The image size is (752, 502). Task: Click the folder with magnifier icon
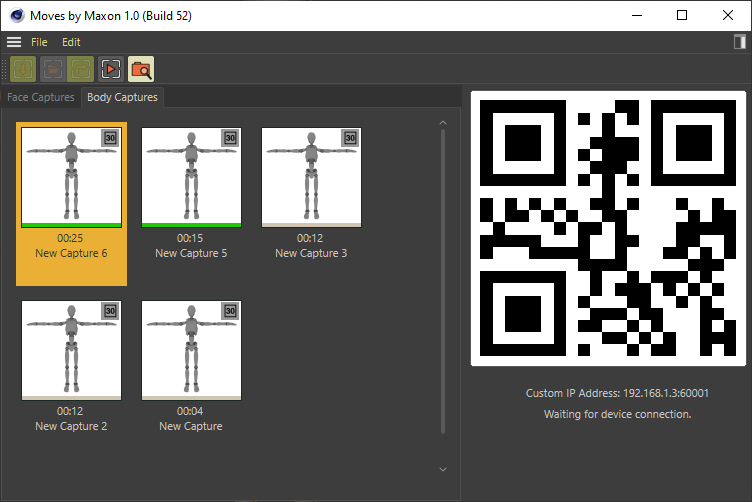pyautogui.click(x=141, y=70)
